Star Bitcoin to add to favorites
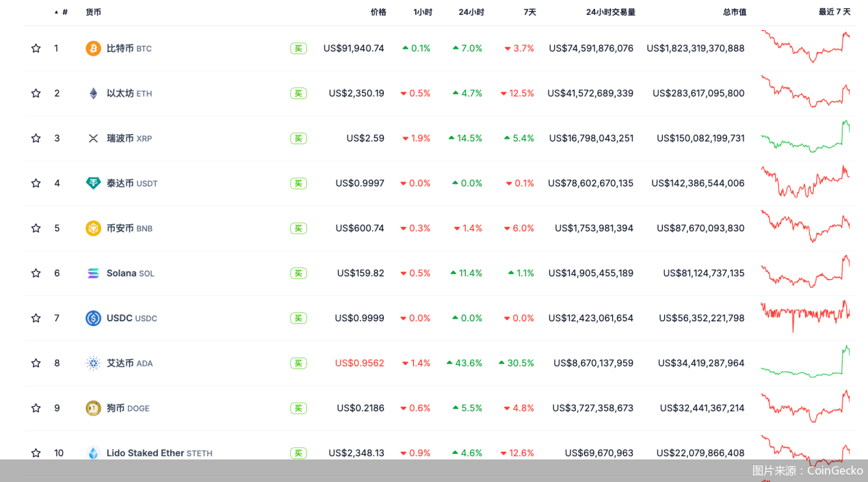This screenshot has width=868, height=482. [36, 49]
